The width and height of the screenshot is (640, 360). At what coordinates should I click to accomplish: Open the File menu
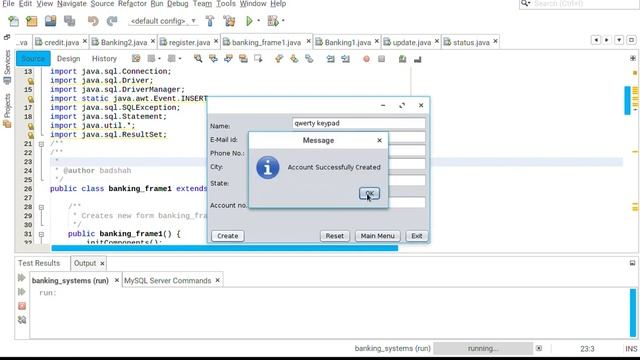(x=8, y=4)
